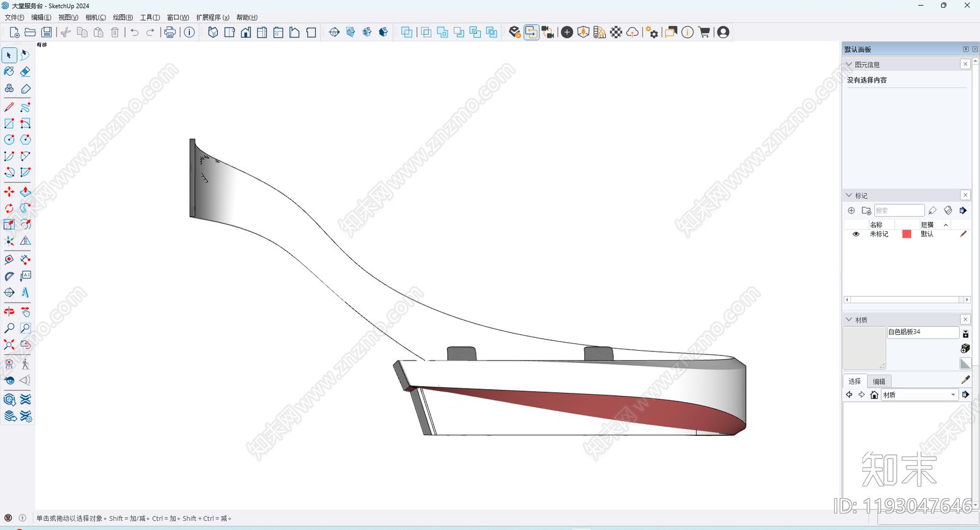This screenshot has height=530, width=980.
Task: Switch to Front view house icon
Action: click(x=246, y=32)
